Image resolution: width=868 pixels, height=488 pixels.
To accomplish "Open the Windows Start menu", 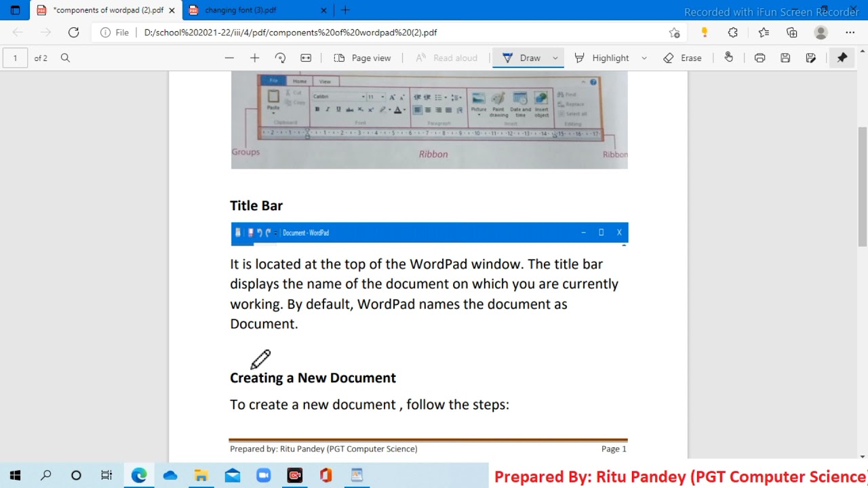I will coord(15,476).
